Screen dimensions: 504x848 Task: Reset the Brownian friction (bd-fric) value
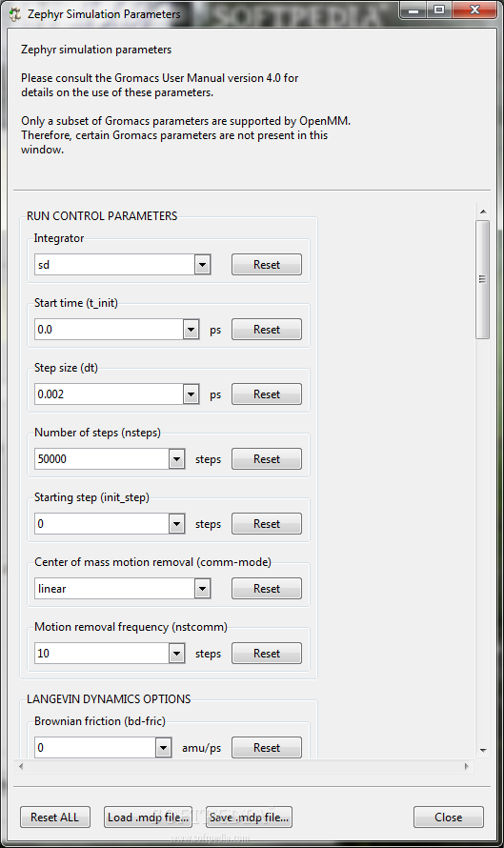[x=267, y=747]
